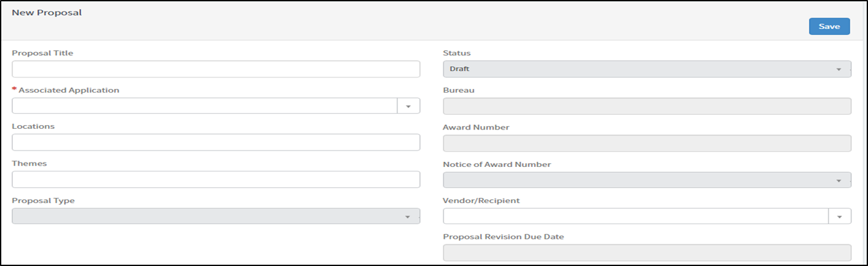The image size is (868, 266).
Task: Click the Proposal Title label
Action: pyautogui.click(x=42, y=53)
